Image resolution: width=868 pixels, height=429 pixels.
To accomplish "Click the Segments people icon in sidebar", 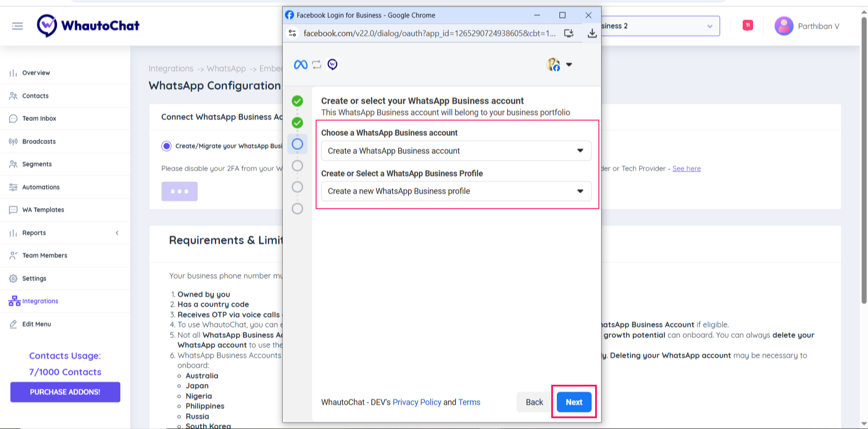I will tap(13, 164).
